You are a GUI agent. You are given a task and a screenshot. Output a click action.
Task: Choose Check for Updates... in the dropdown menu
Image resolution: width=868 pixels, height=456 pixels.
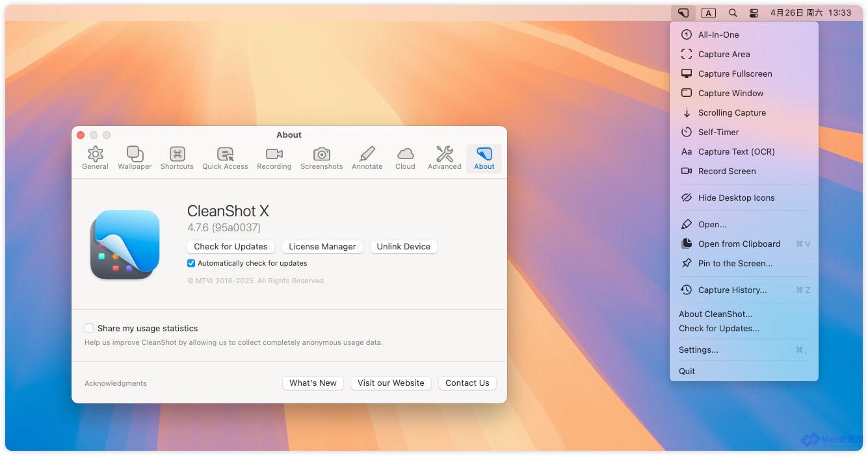(744, 329)
